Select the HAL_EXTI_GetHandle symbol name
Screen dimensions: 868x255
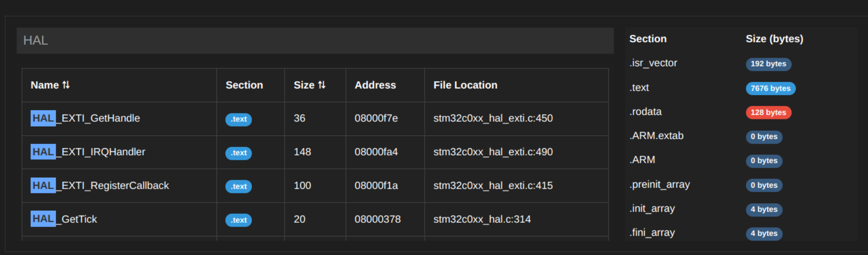[x=86, y=118]
